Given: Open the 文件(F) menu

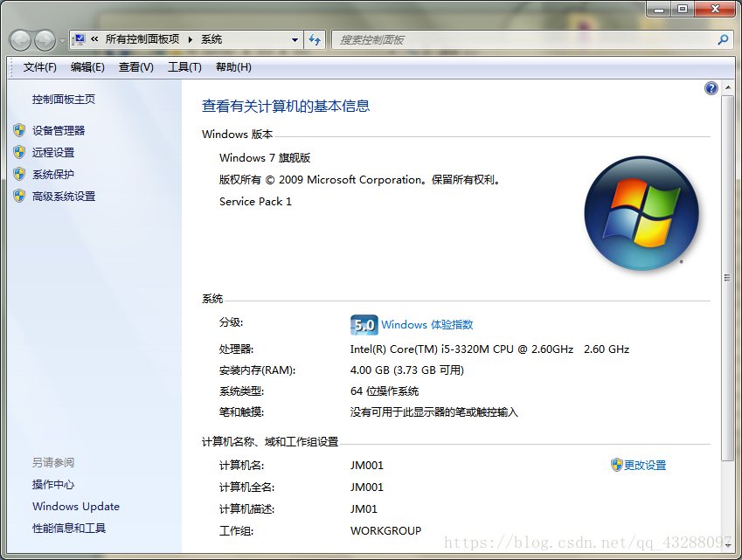Looking at the screenshot, I should tap(39, 67).
